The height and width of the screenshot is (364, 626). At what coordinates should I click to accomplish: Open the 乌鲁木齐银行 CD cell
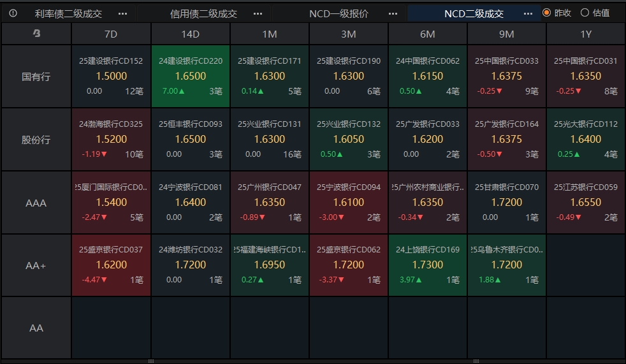pyautogui.click(x=507, y=265)
